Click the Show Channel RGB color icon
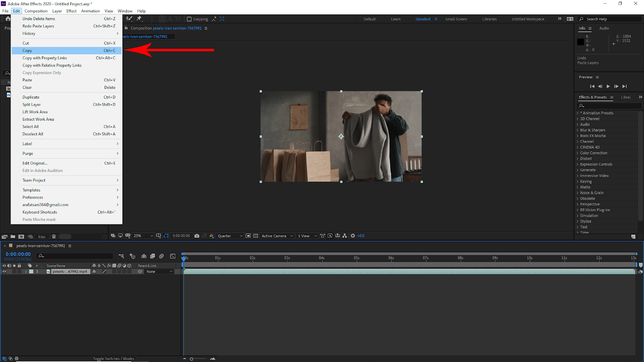 coord(212,236)
